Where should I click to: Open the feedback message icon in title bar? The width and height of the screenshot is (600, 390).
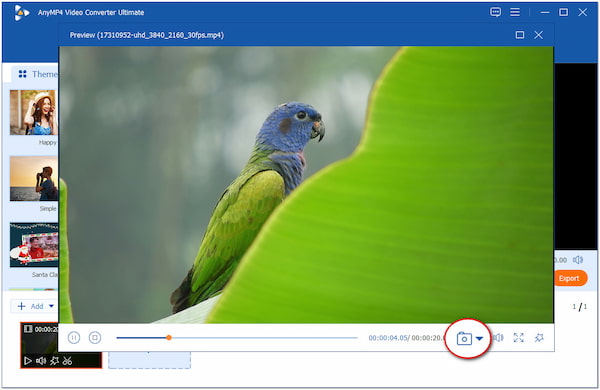(x=496, y=12)
